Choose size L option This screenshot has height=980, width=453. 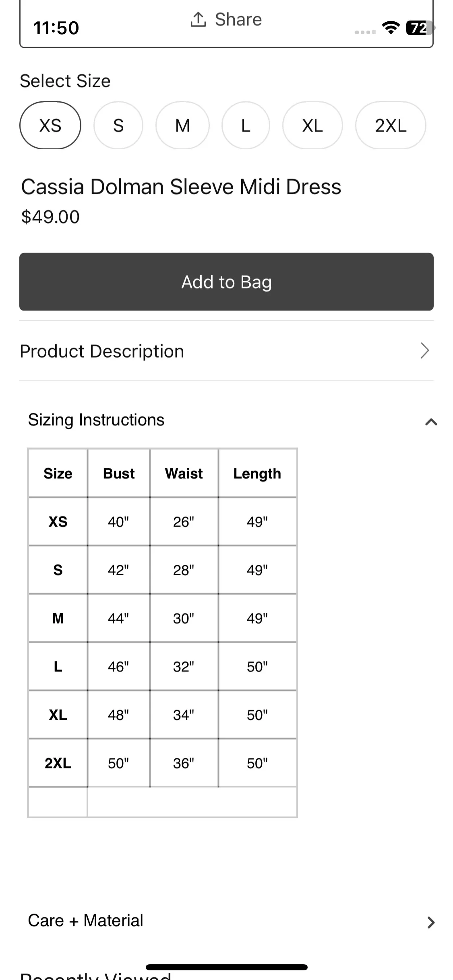pos(246,125)
